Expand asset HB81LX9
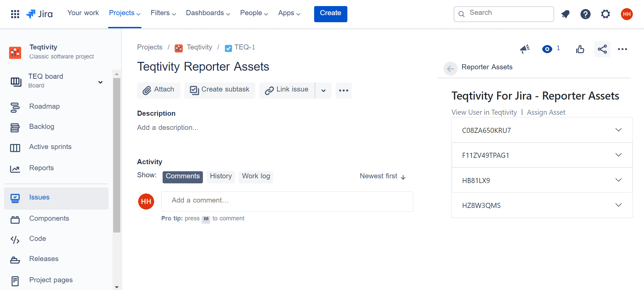This screenshot has width=644, height=290. (542, 180)
